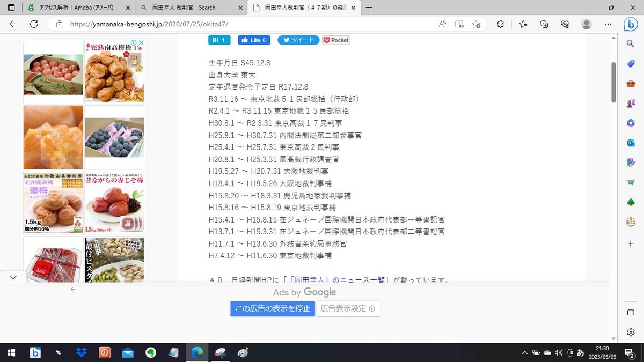Open the sidebar Shopping tag icon
Viewport: 644px width, 362px height.
click(631, 64)
